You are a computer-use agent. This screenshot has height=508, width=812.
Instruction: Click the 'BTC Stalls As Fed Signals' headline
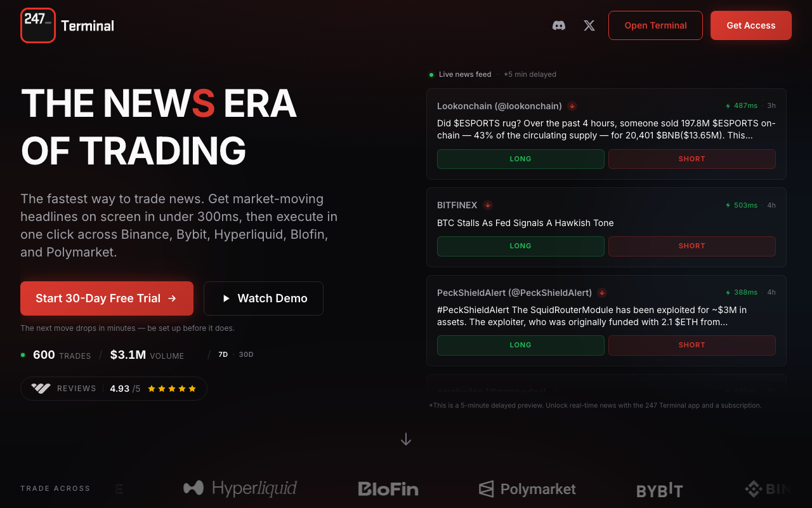pyautogui.click(x=525, y=223)
